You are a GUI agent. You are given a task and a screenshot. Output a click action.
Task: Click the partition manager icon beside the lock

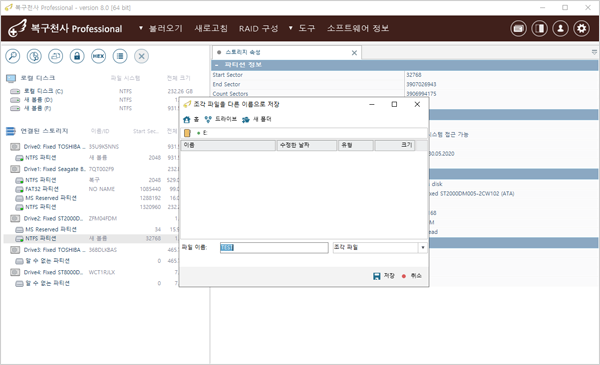click(x=55, y=56)
